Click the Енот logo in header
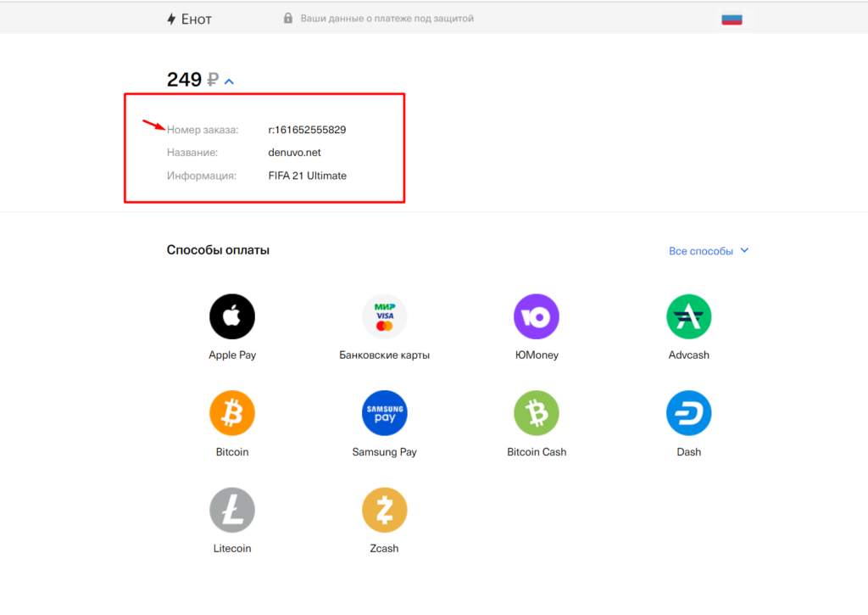Screen dimensions: 868x615 click(189, 19)
